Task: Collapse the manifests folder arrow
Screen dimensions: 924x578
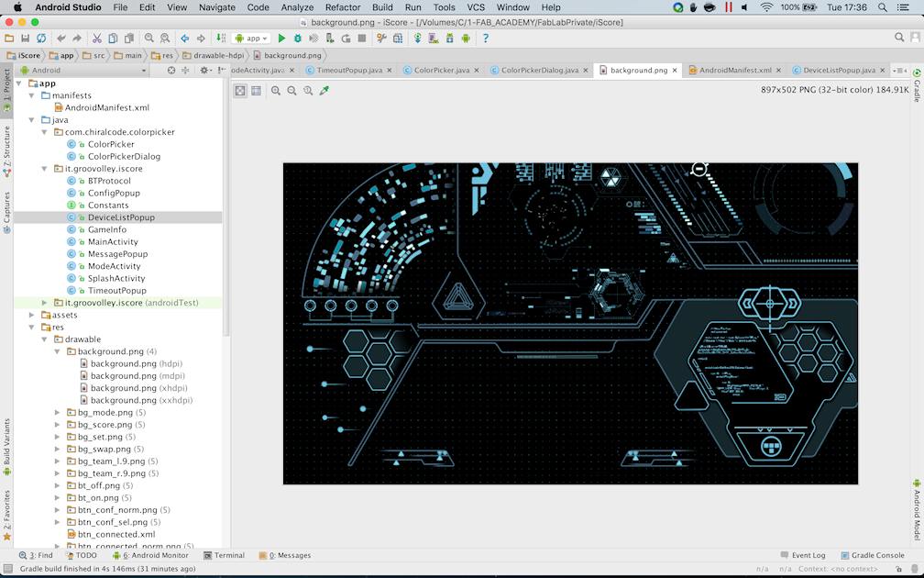Action: (x=32, y=95)
